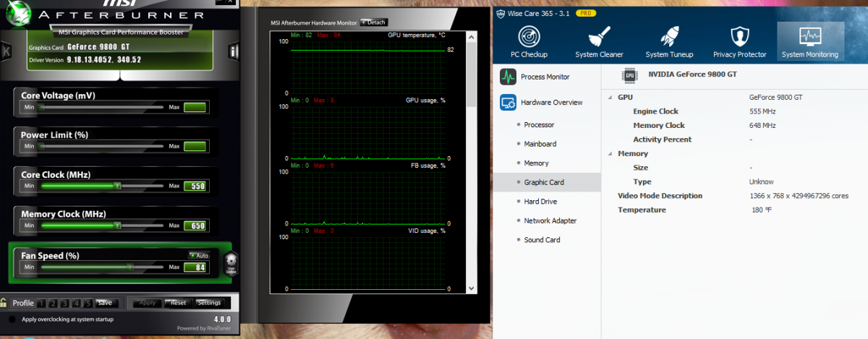Click the GPU chip icon beside NVIDIA GeForce 9800 GT
Image resolution: width=868 pixels, height=339 pixels.
[629, 74]
